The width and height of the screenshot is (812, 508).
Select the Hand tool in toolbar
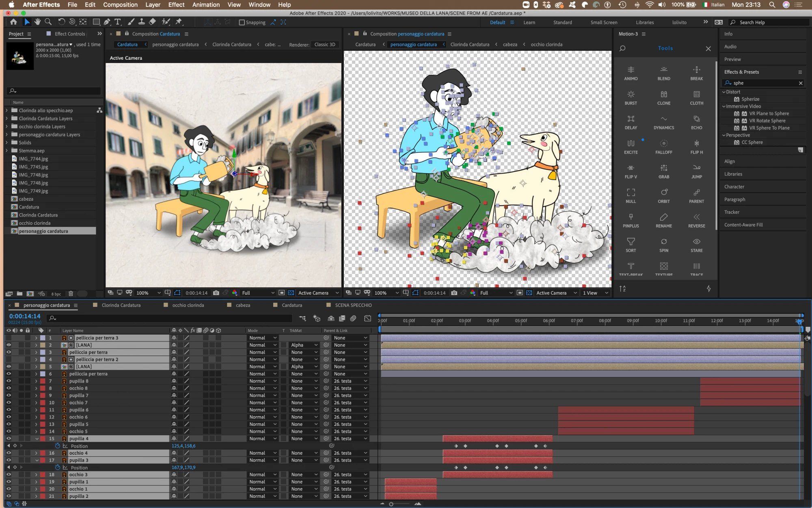[x=37, y=22]
